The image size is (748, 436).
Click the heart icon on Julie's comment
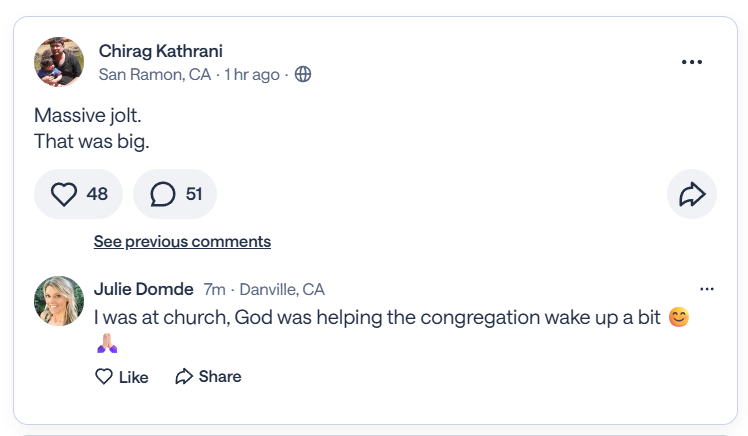[104, 377]
